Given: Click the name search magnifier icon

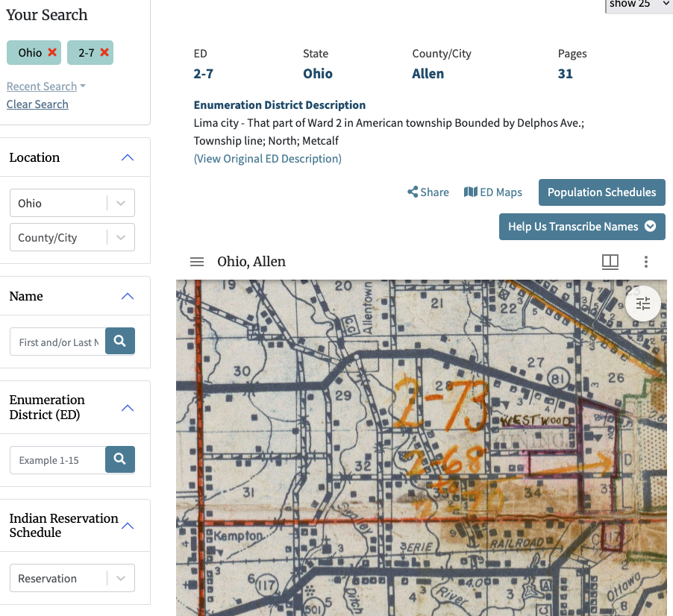Looking at the screenshot, I should click(120, 341).
